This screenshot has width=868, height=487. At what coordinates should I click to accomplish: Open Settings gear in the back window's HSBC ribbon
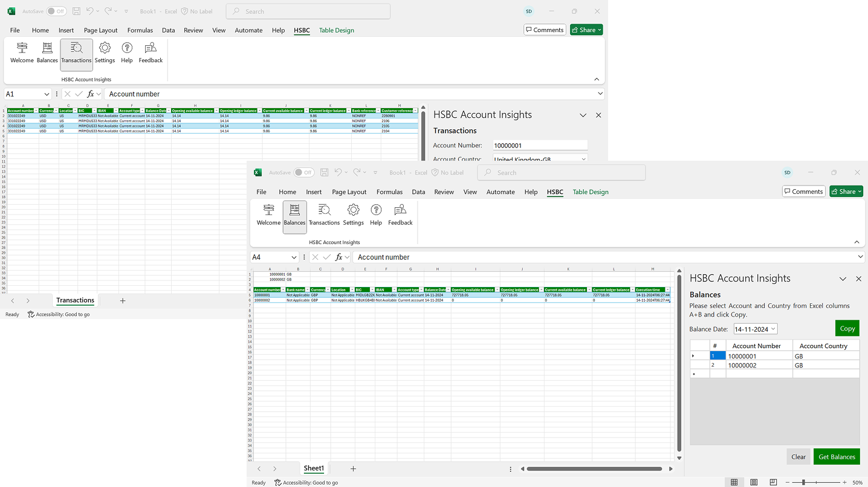pos(105,53)
